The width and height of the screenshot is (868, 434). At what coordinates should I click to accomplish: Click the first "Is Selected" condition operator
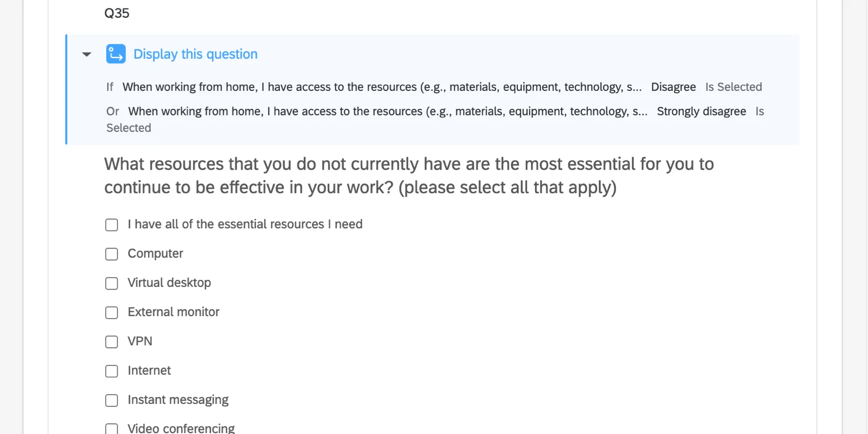pos(733,87)
